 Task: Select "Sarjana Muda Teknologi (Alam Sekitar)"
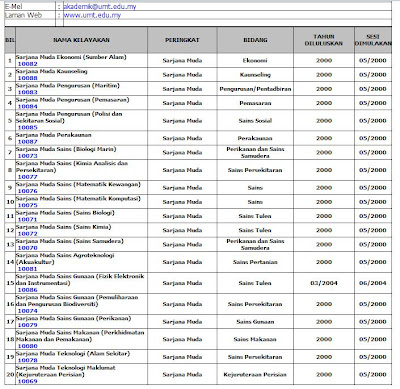coord(73,353)
